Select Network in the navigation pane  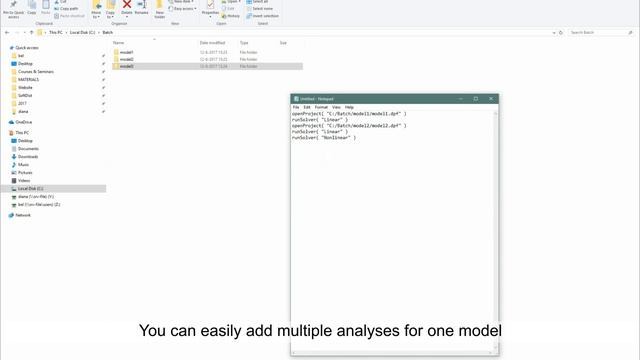(x=23, y=215)
